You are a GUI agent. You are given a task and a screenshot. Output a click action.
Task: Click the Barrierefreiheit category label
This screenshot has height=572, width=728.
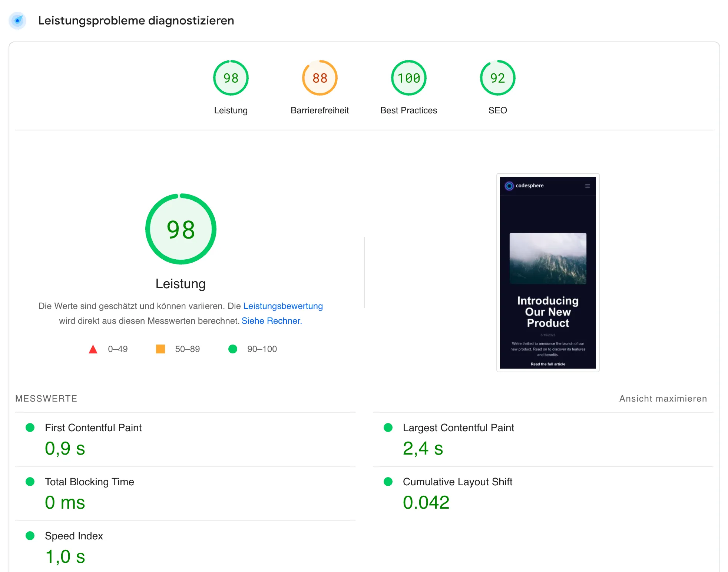coord(320,110)
